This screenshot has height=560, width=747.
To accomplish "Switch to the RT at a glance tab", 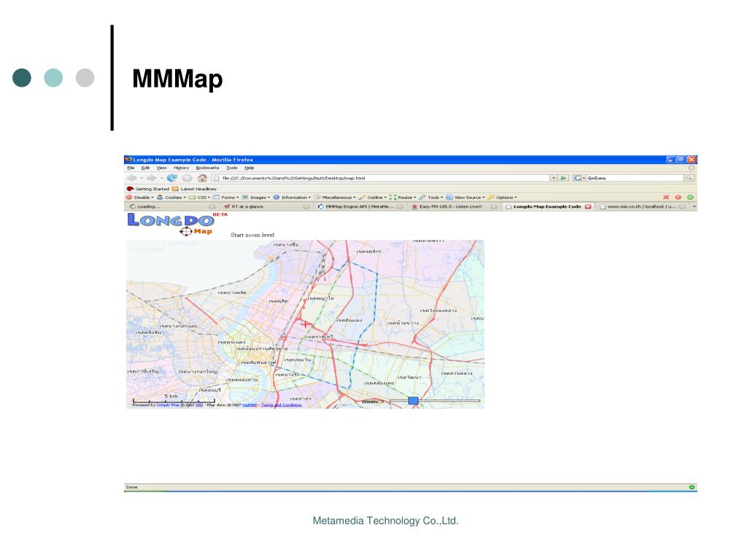I will point(266,206).
